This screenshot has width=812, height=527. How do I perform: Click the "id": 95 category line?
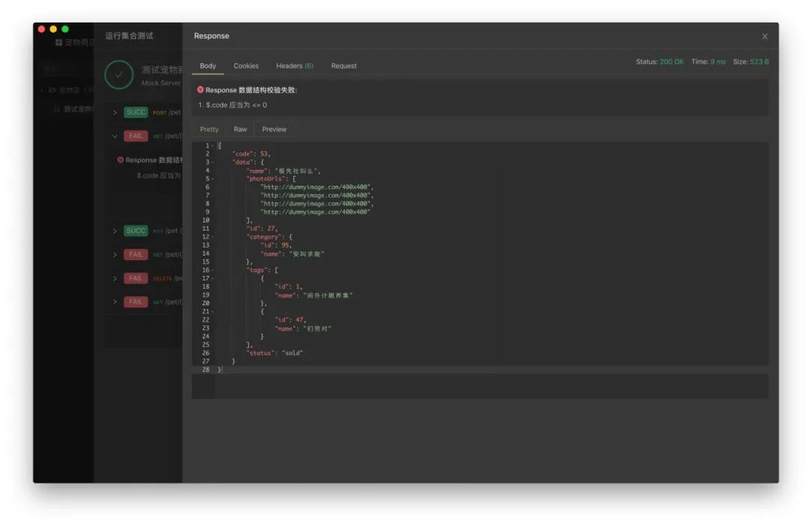pyautogui.click(x=277, y=245)
